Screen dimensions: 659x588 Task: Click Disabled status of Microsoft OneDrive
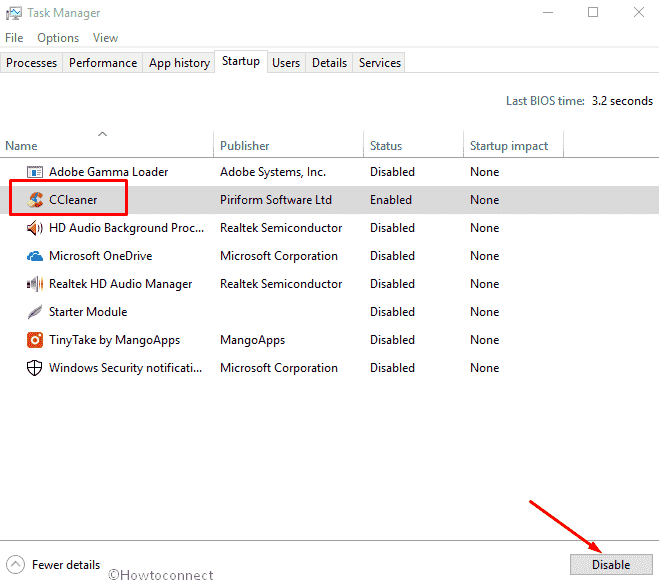point(392,256)
